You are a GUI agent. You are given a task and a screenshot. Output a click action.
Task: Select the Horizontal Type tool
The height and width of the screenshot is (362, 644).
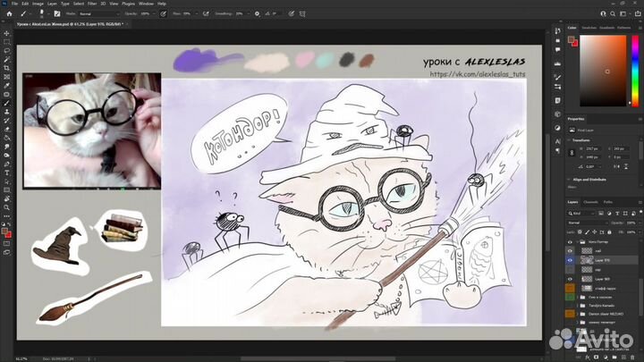tap(6, 173)
